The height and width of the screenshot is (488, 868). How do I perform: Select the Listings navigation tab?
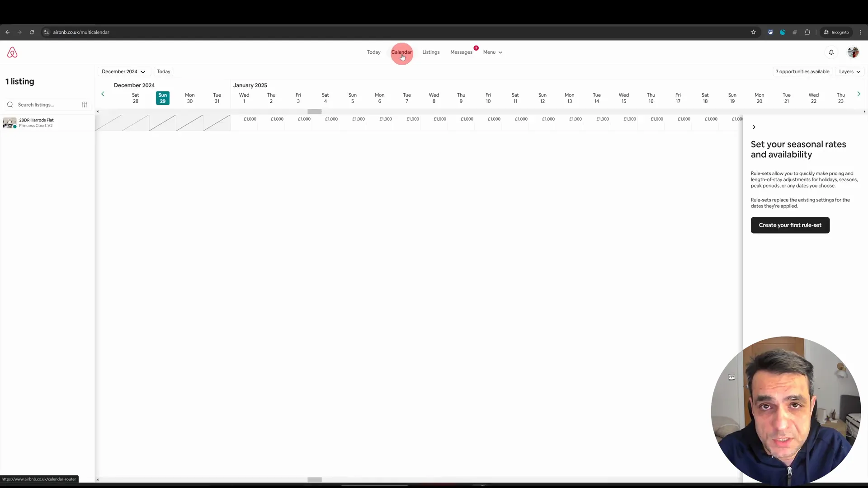[x=431, y=52]
